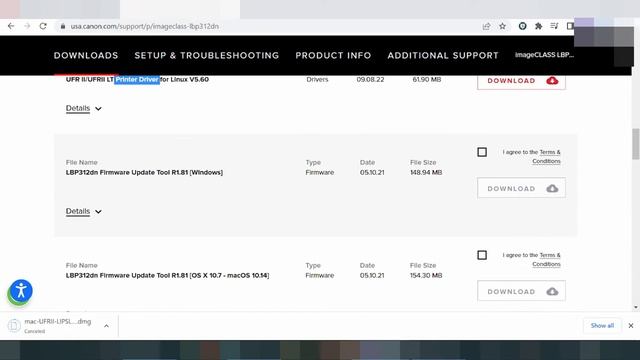Image resolution: width=640 pixels, height=360 pixels.
Task: Check the terms box for Windows firmware tool
Action: coord(482,152)
